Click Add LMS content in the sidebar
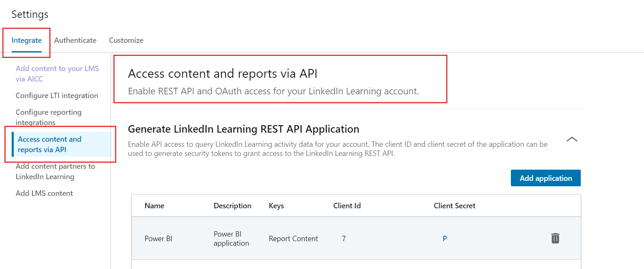 click(x=44, y=193)
